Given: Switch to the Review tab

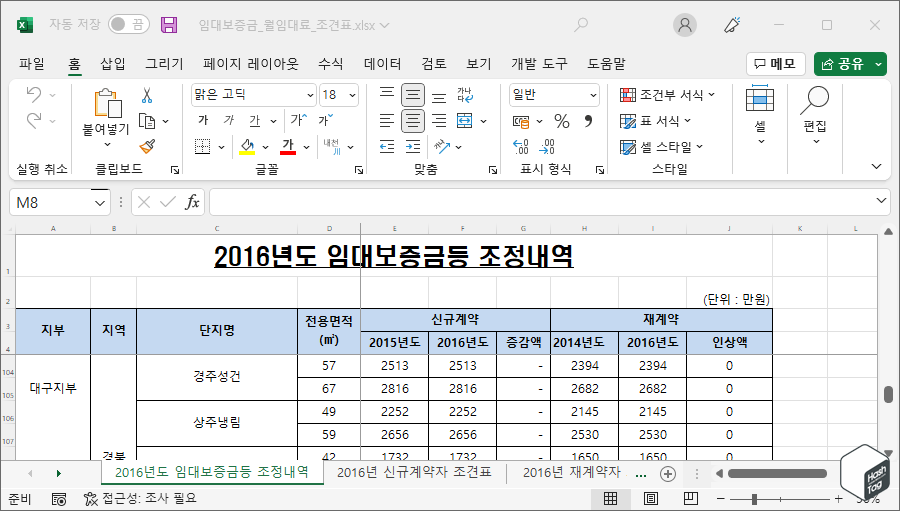Looking at the screenshot, I should point(434,64).
